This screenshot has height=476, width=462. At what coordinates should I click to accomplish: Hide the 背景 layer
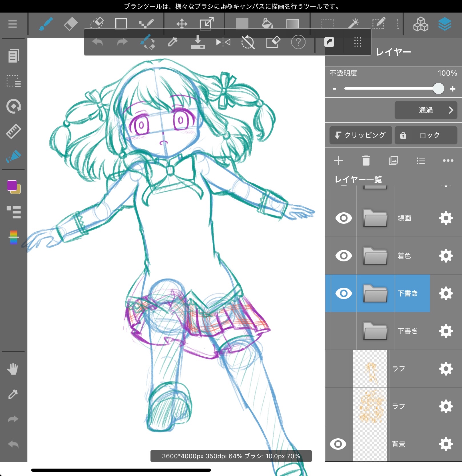[338, 444]
